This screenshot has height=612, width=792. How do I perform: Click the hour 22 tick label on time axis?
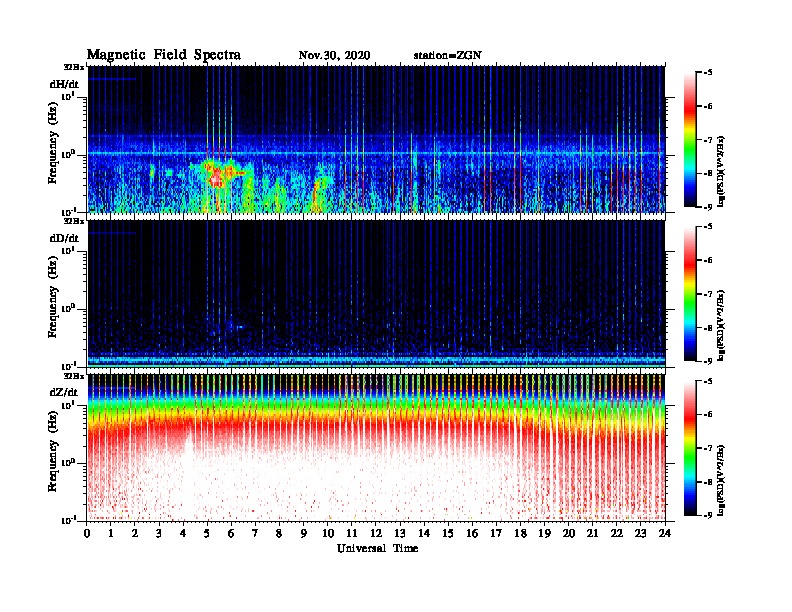tap(617, 533)
